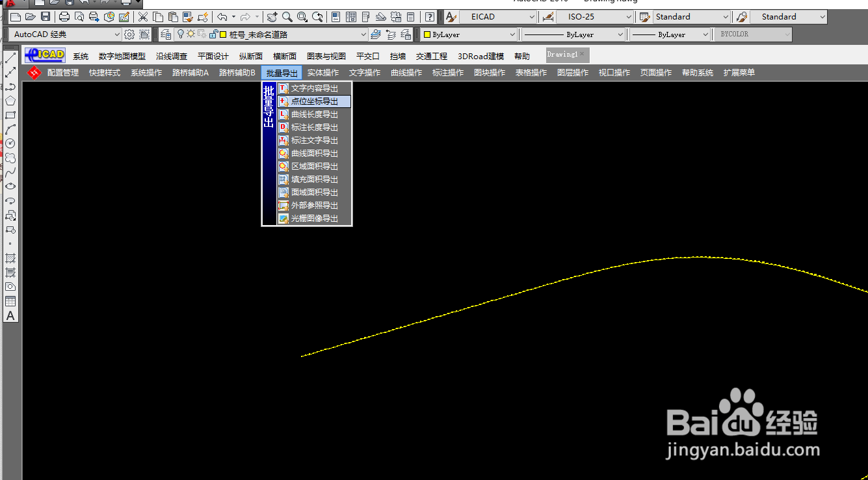Open the 3DRoad建模 menu

(480, 57)
